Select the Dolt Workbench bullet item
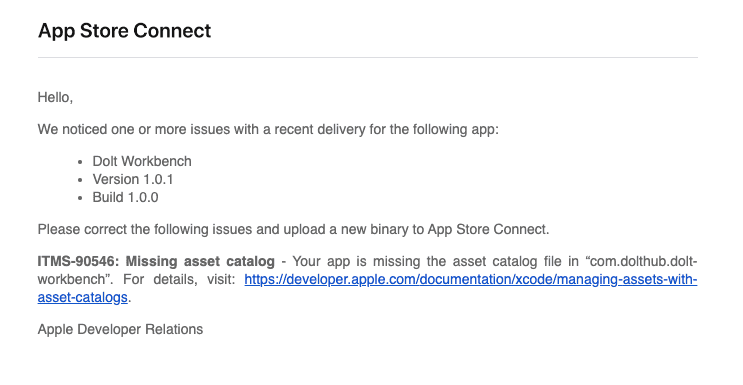The height and width of the screenshot is (385, 743). (x=142, y=161)
